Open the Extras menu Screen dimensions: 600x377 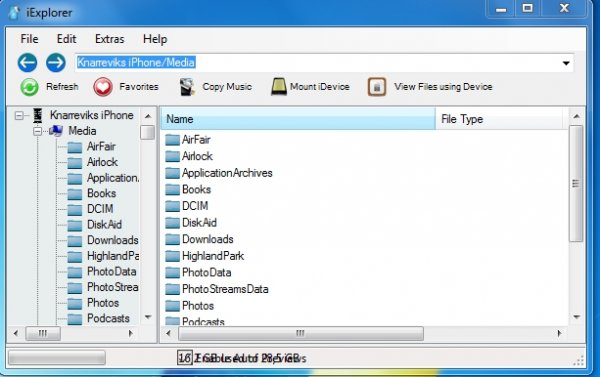point(109,39)
